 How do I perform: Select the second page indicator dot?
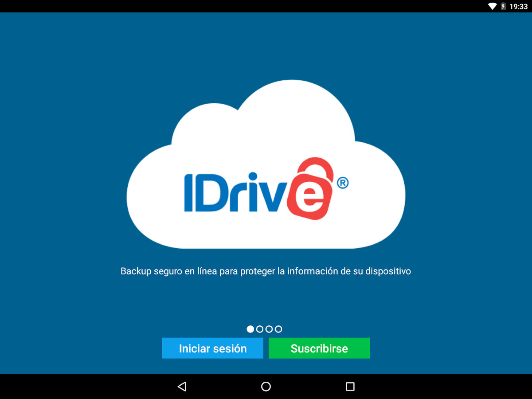(259, 329)
